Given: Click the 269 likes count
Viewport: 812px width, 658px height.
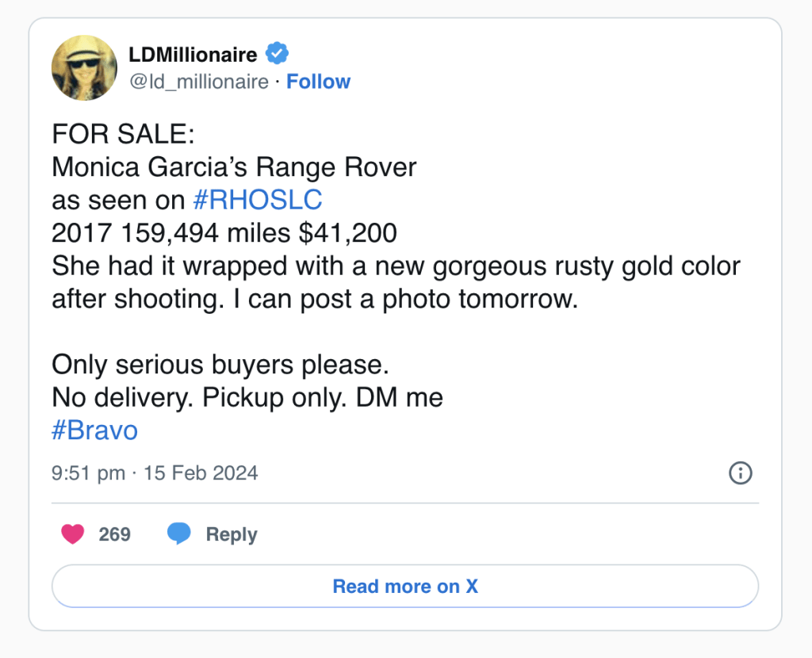Looking at the screenshot, I should 115,534.
